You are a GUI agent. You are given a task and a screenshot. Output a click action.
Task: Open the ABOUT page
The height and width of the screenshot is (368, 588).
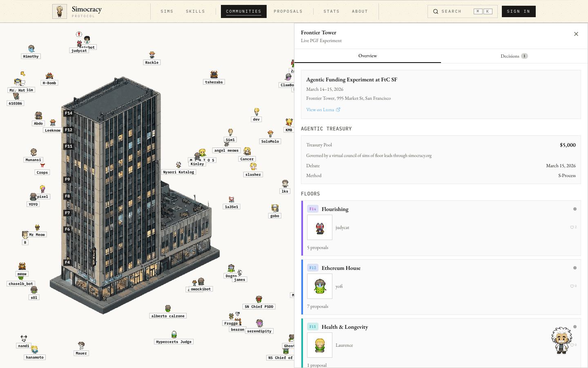click(360, 11)
